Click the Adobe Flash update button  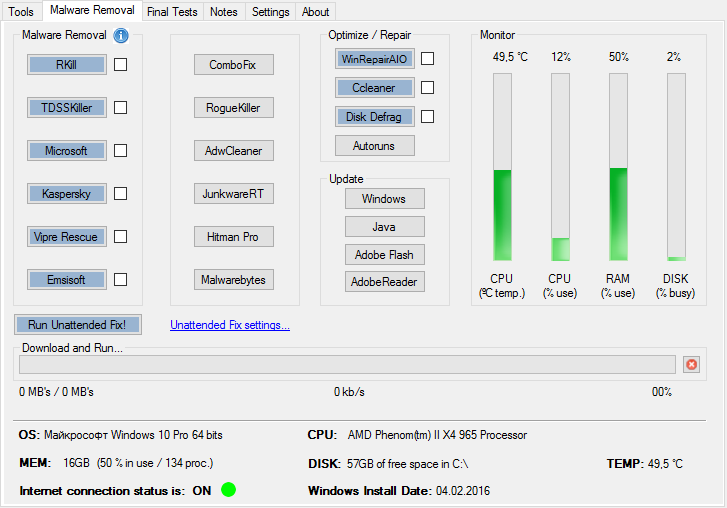[x=385, y=254]
